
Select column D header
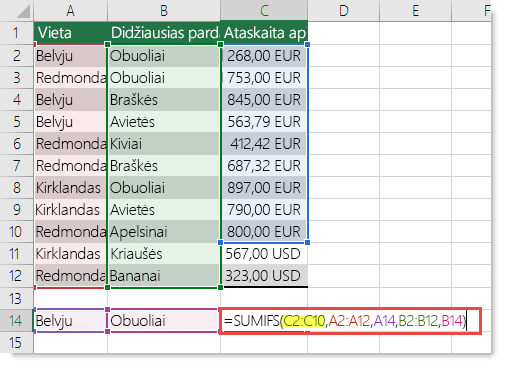343,11
